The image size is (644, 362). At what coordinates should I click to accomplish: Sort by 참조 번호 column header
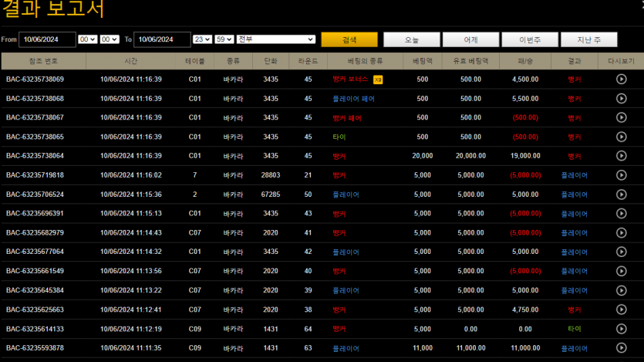click(43, 61)
